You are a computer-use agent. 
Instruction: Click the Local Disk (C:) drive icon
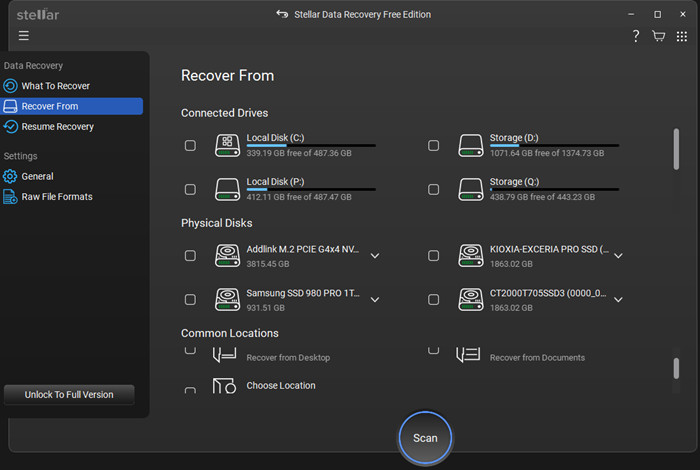point(228,145)
